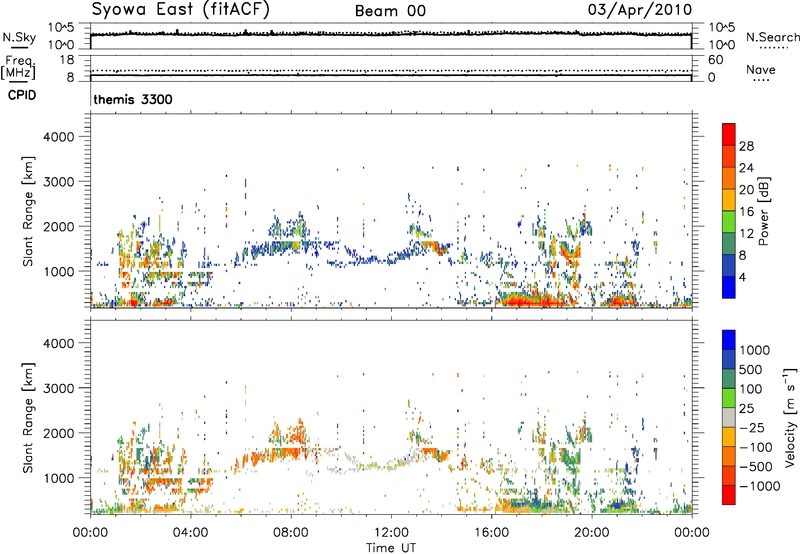The image size is (800, 554).
Task: Click the '28' label on Power colorbar
Action: pyautogui.click(x=746, y=146)
